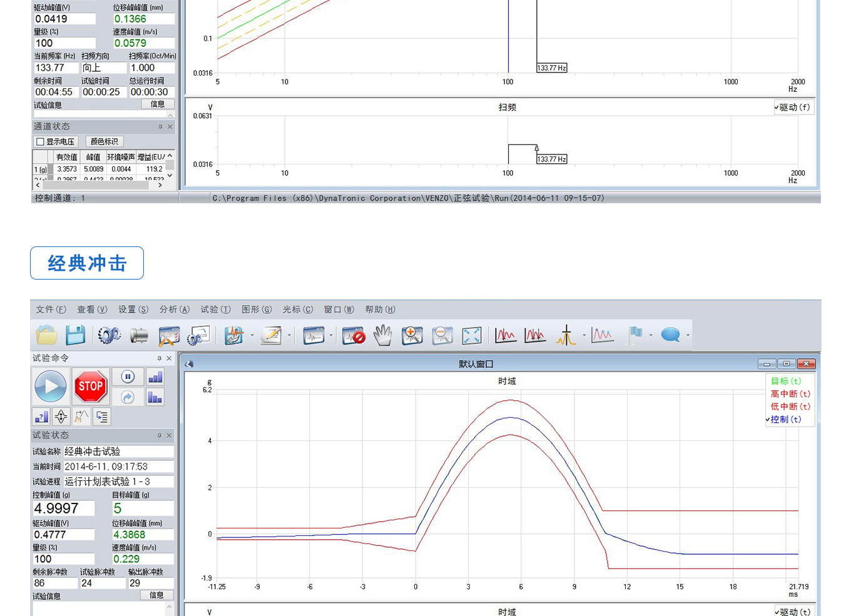Expand dropdown arrow beside the peak cursor icon
This screenshot has height=616, width=851.
(x=584, y=336)
